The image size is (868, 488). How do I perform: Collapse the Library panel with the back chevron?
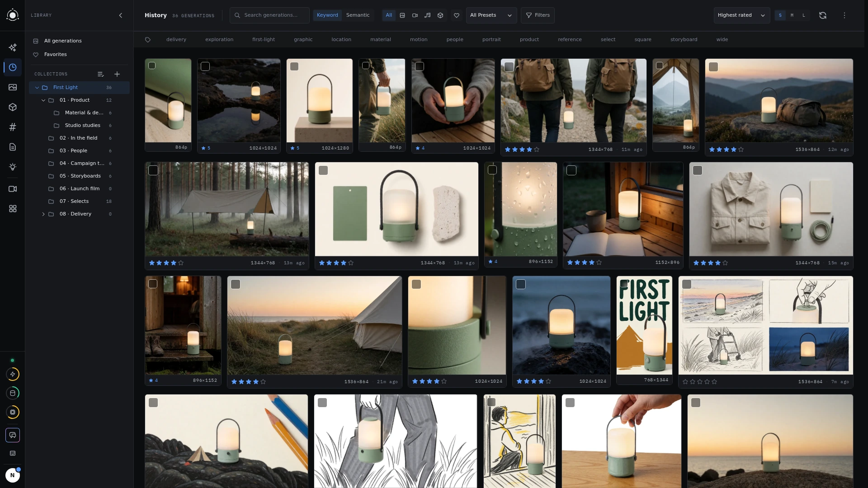pyautogui.click(x=121, y=15)
